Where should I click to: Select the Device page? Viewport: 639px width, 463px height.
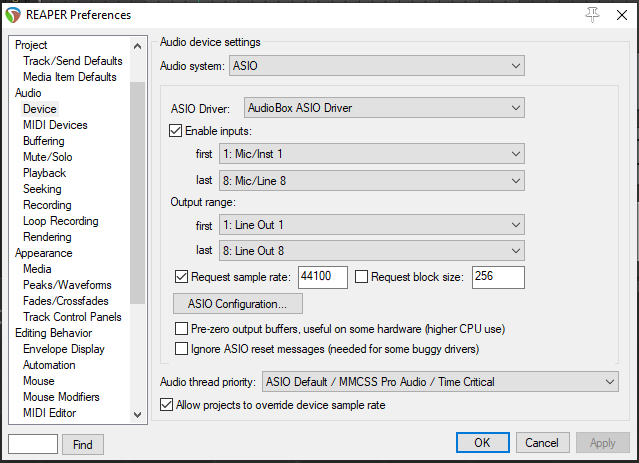click(x=40, y=109)
